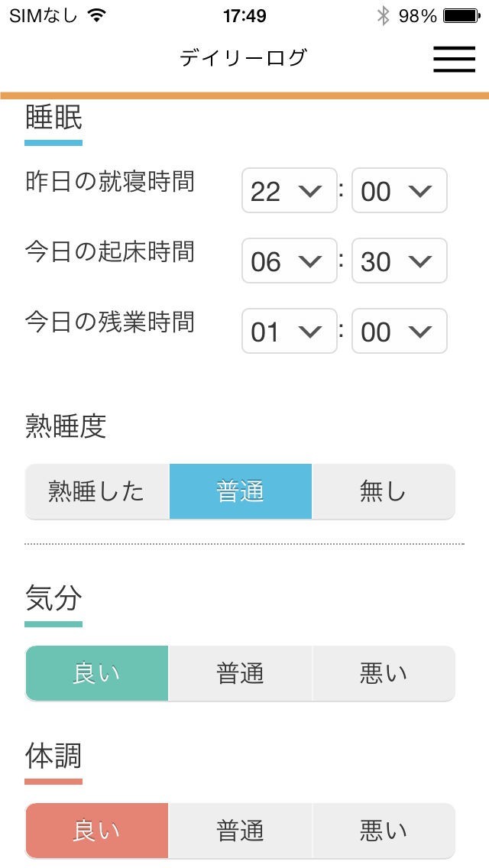The width and height of the screenshot is (489, 868).
Task: Select 無し for sleep quality
Action: pos(383,491)
